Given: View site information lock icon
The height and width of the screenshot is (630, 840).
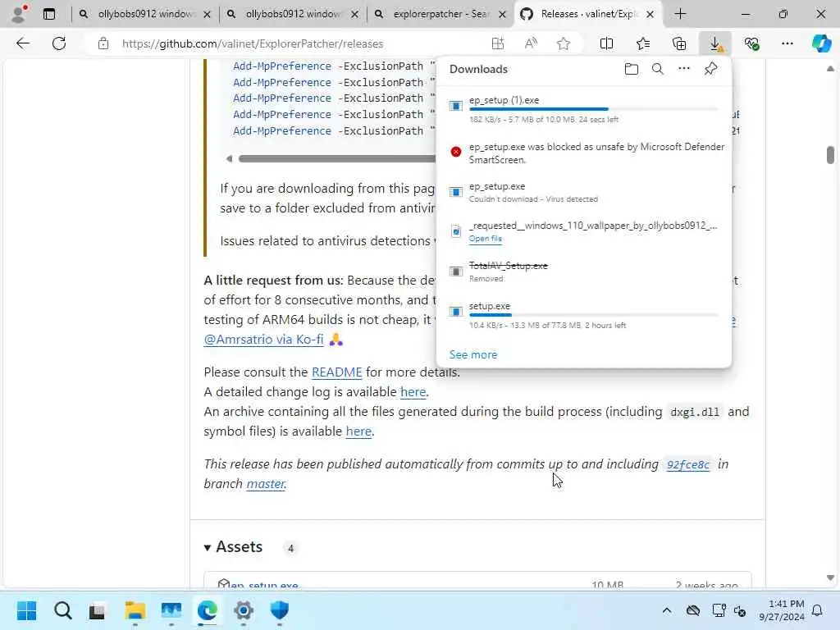Looking at the screenshot, I should (103, 43).
